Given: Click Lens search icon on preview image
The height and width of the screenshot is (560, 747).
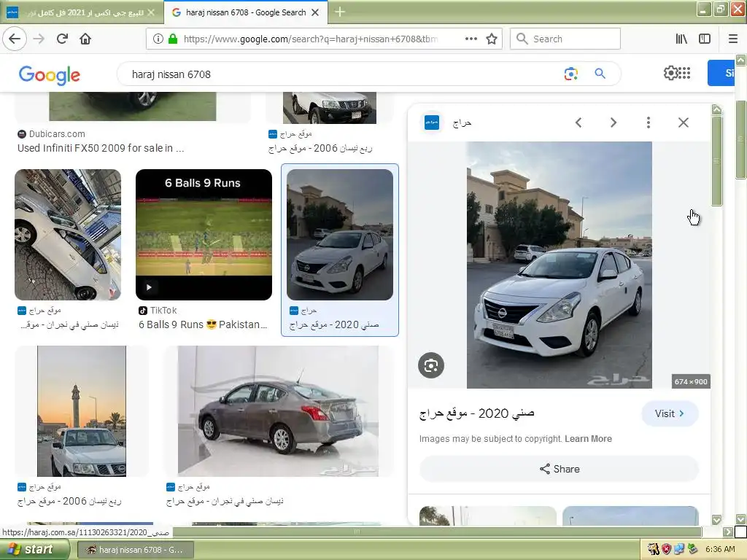Looking at the screenshot, I should pos(431,365).
